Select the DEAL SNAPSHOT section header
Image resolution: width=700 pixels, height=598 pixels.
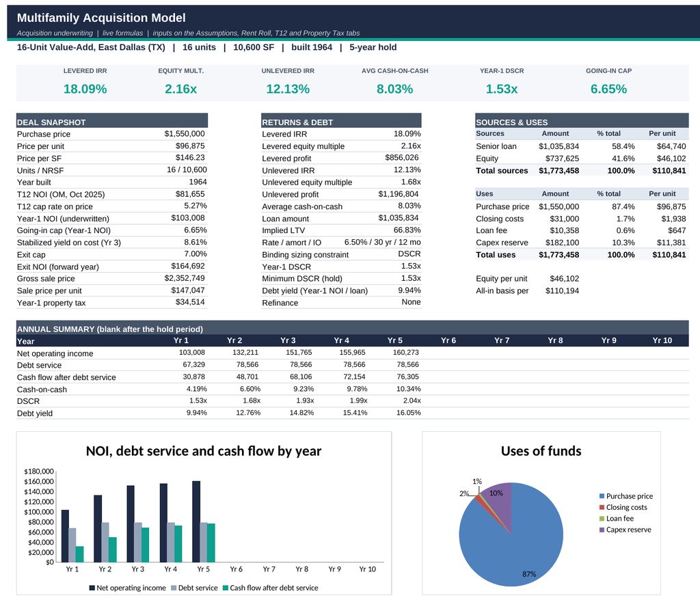click(x=112, y=122)
